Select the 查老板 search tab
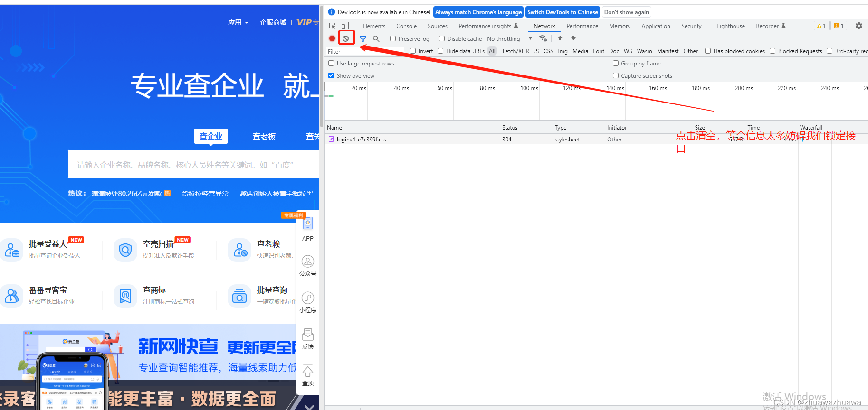 (264, 136)
